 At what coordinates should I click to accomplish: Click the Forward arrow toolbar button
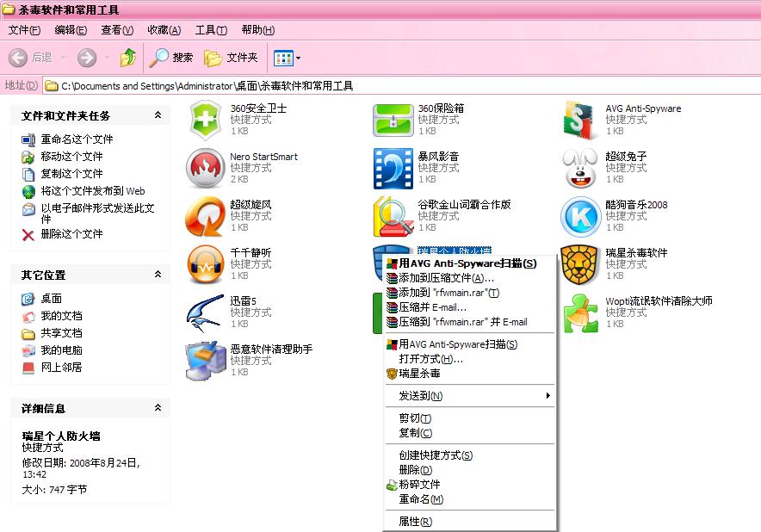87,58
